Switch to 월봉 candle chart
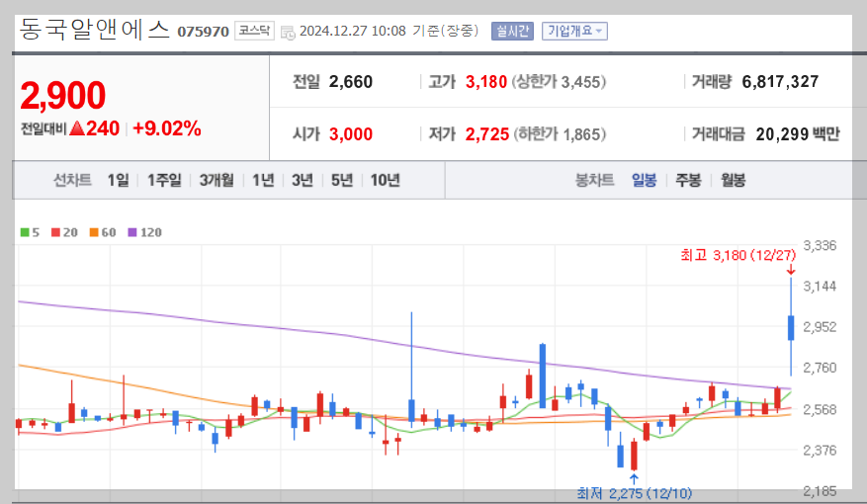Image resolution: width=867 pixels, height=504 pixels. (x=734, y=180)
